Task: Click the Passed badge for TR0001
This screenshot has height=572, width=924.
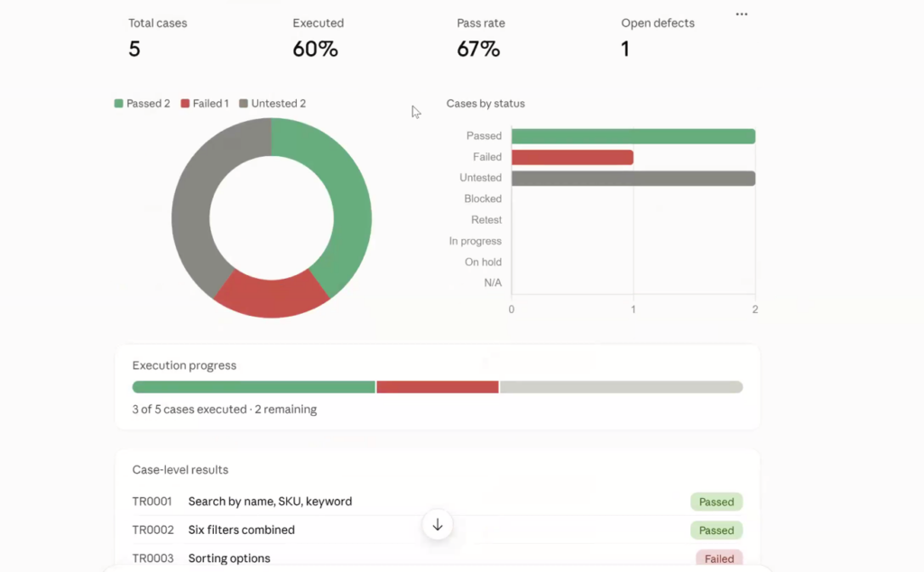Action: [716, 502]
